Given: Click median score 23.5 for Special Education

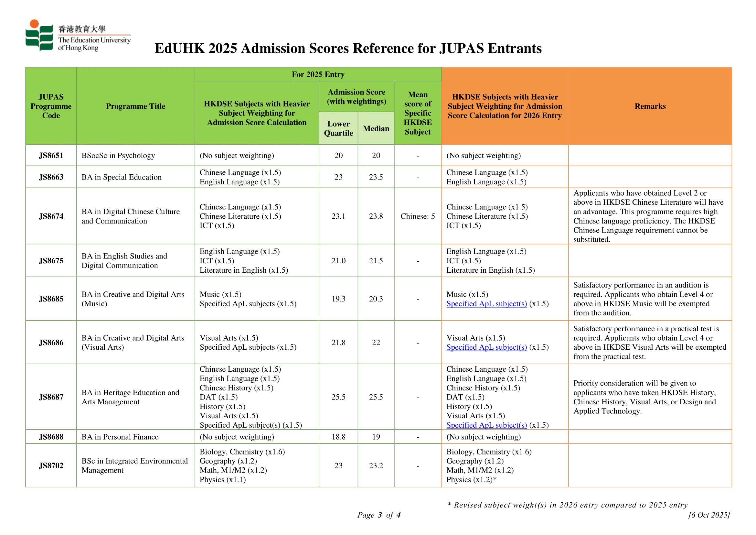Looking at the screenshot, I should click(x=376, y=177).
